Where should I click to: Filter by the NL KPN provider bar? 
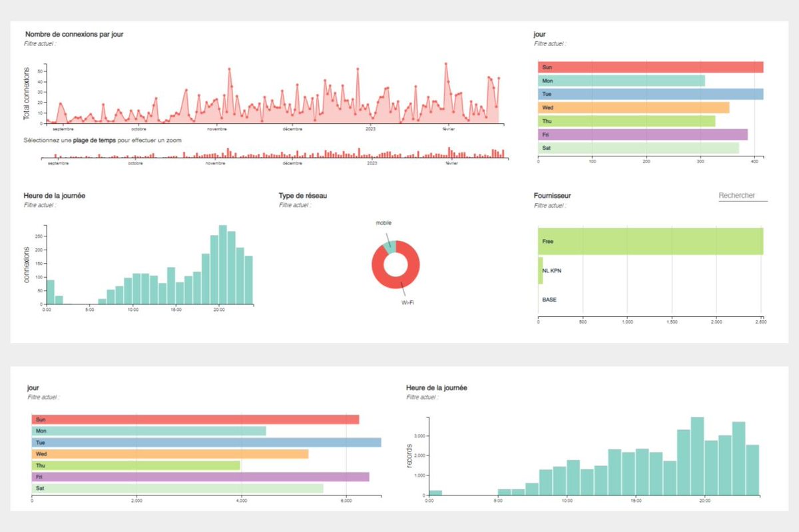click(x=541, y=270)
